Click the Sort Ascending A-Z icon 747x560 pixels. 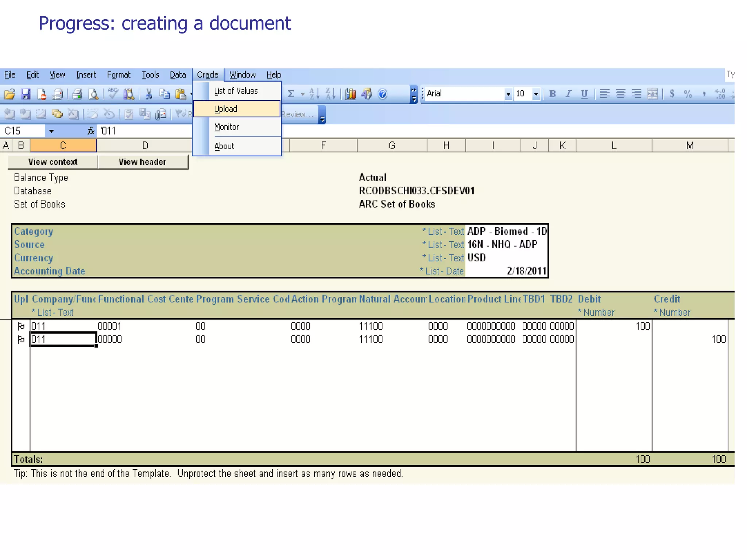[314, 94]
